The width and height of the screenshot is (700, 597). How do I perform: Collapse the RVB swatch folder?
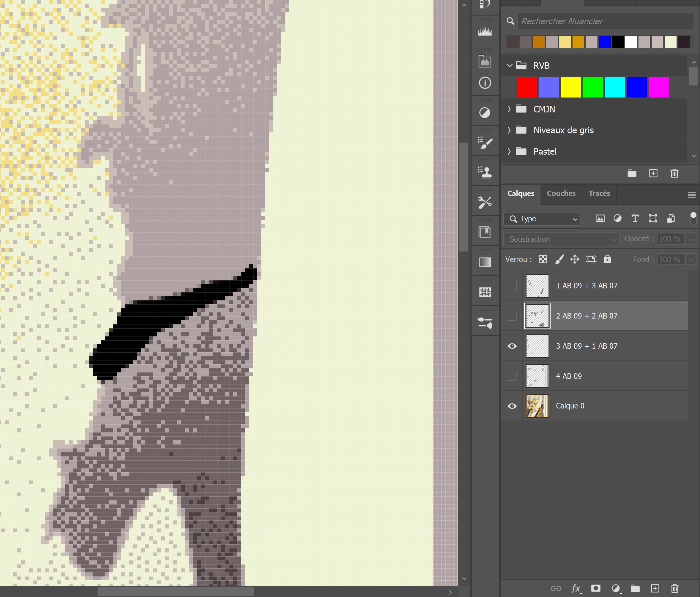(x=509, y=66)
